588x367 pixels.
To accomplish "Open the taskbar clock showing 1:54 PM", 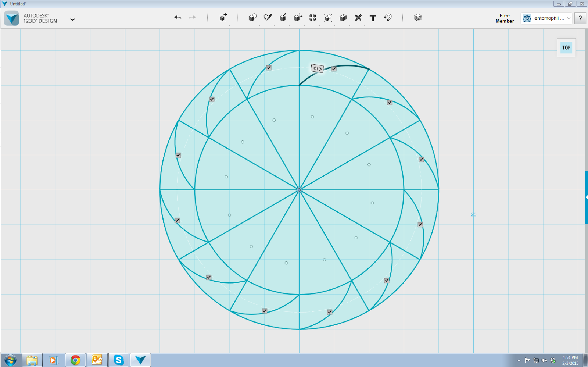I will click(570, 360).
